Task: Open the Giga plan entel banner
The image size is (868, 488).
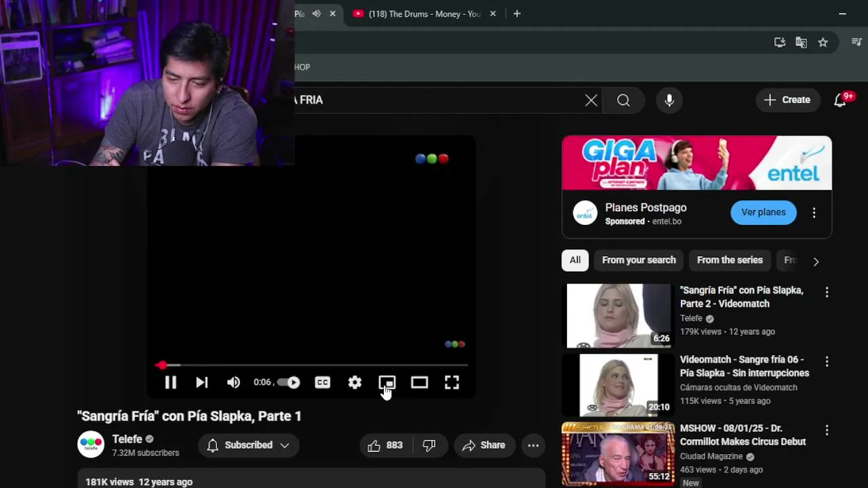Action: click(696, 163)
